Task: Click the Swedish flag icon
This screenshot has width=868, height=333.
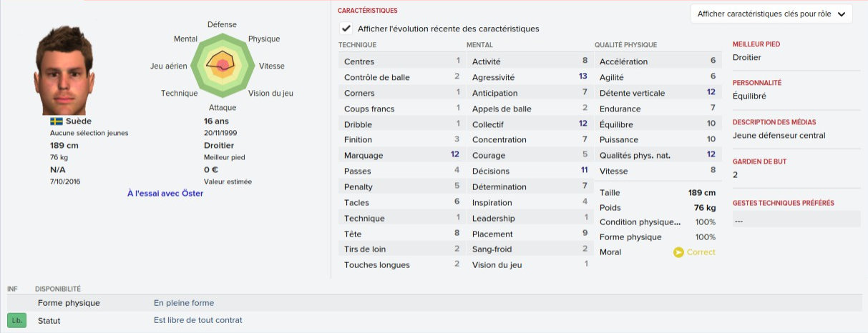Action: click(56, 121)
